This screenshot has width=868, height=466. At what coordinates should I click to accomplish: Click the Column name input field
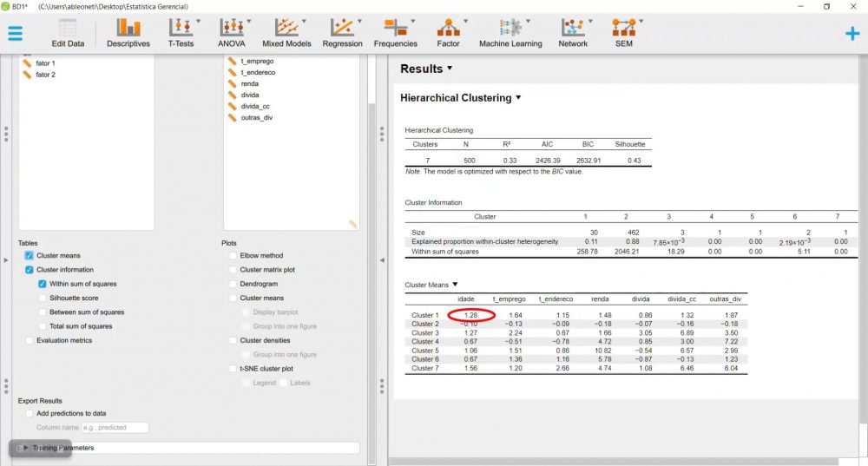(115, 427)
